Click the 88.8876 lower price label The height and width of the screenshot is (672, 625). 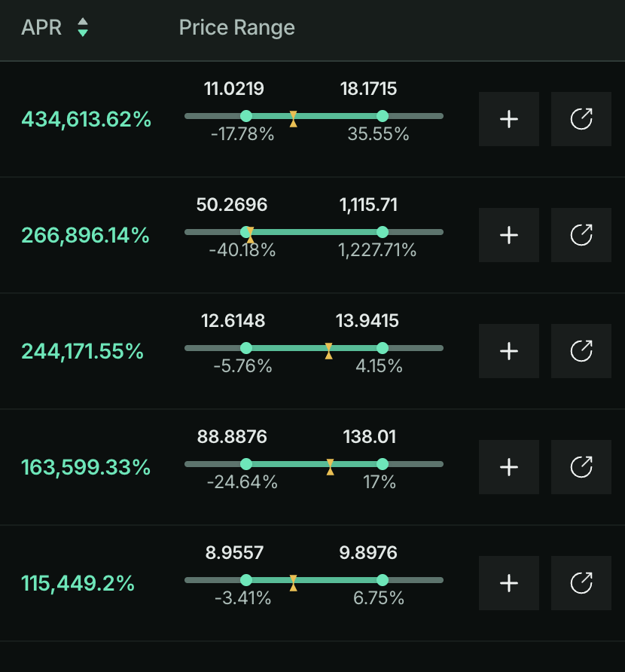(x=232, y=437)
